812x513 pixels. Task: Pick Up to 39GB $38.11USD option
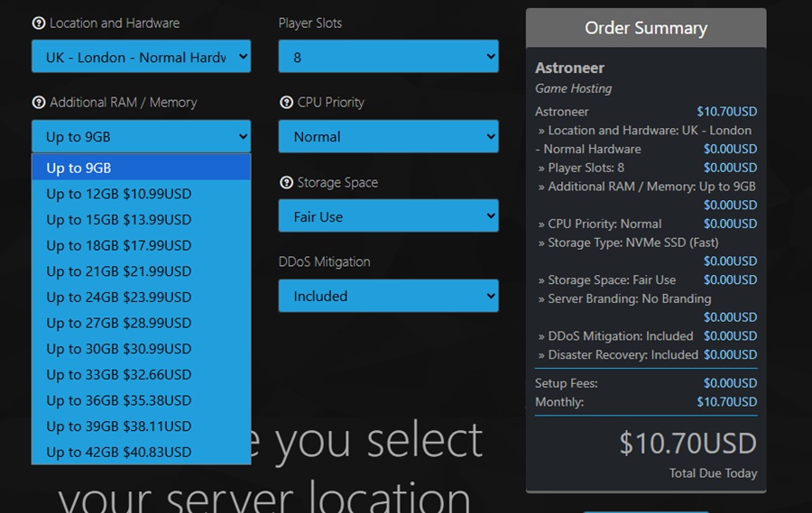(x=141, y=426)
